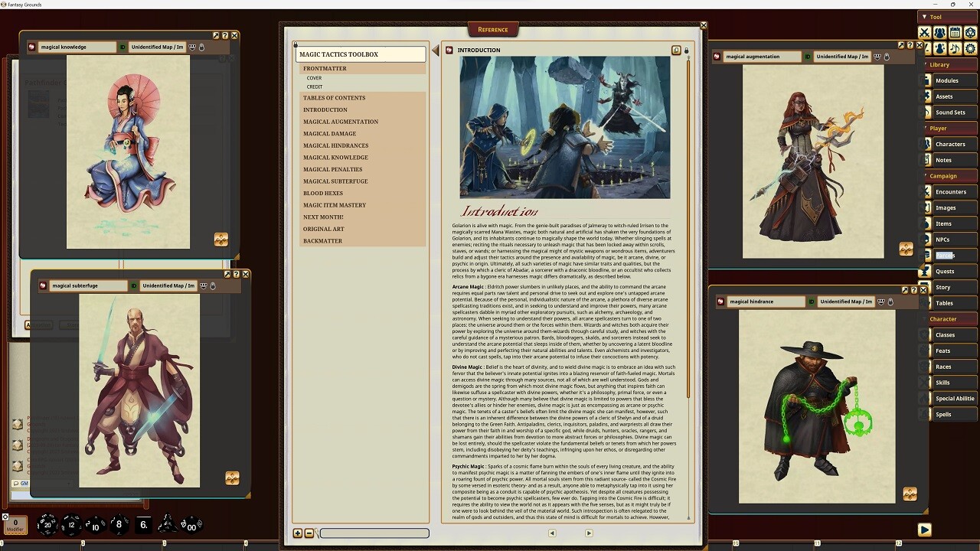Click the help question-mark icon on magical augmentation window
This screenshot has width=980, height=551.
pyautogui.click(x=910, y=44)
